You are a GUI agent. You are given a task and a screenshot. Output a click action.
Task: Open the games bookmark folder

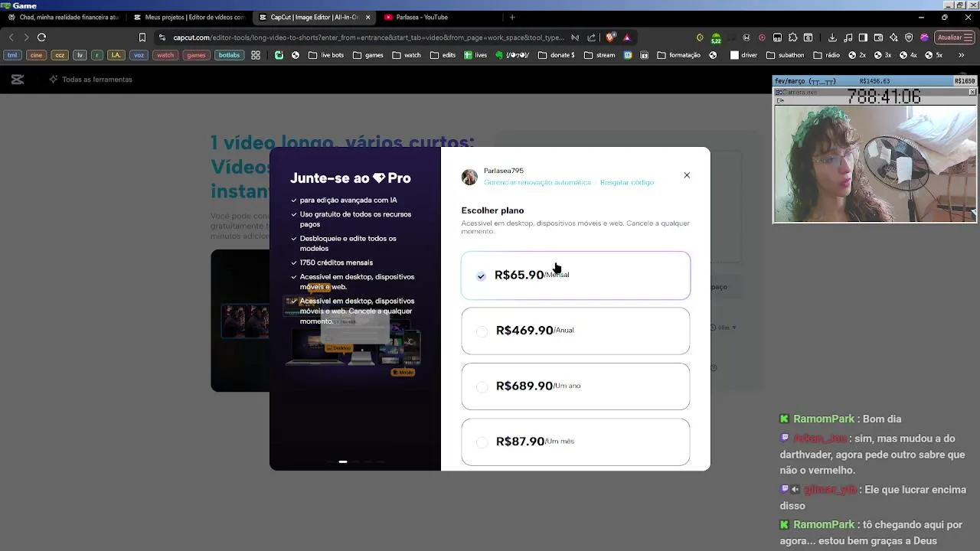(368, 55)
